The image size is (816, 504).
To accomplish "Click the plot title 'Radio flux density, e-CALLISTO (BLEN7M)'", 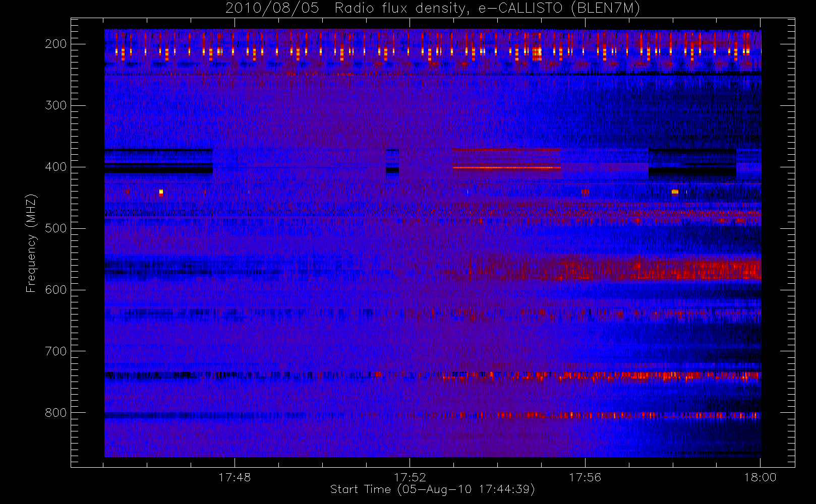I will pos(487,9).
